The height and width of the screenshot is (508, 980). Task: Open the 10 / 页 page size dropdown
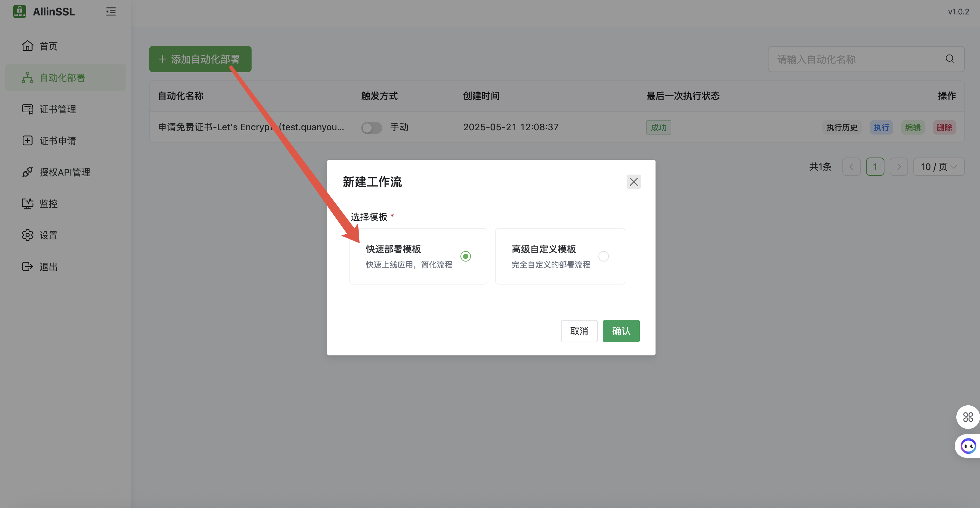coord(938,167)
